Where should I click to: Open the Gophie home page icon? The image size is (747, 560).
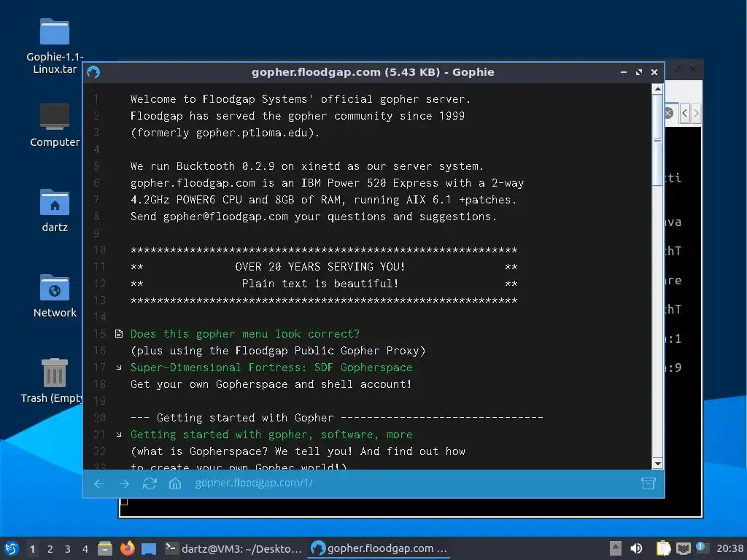click(175, 484)
